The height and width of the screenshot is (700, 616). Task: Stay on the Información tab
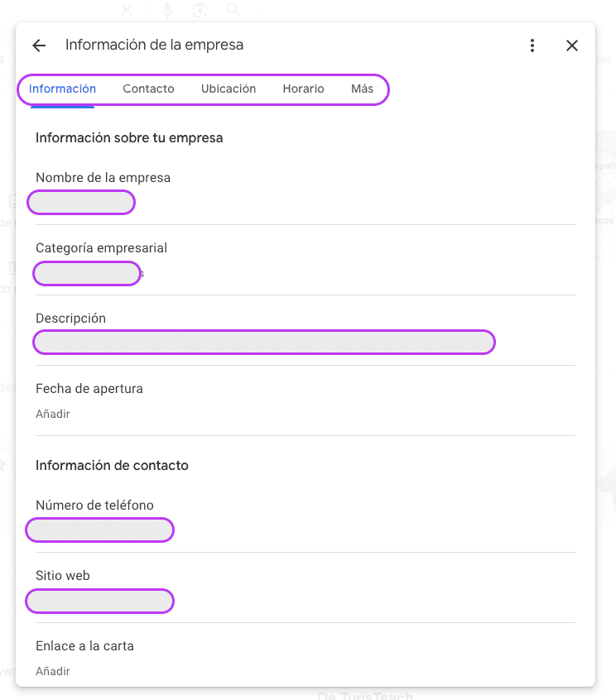click(60, 89)
